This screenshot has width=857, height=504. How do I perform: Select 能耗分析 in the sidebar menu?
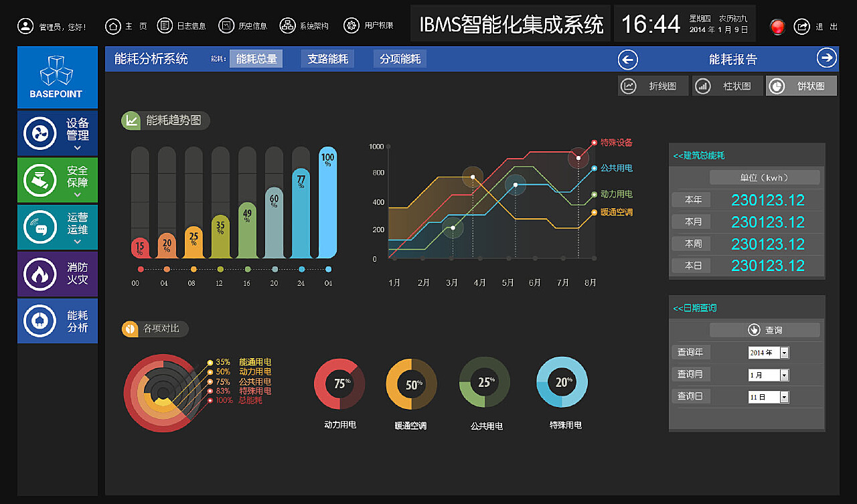tap(58, 321)
